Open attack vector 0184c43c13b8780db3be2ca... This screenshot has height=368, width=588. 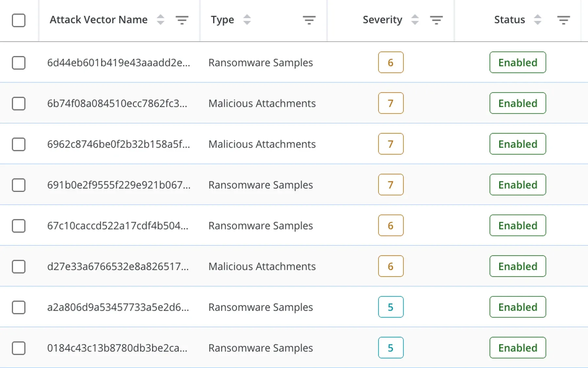[117, 348]
